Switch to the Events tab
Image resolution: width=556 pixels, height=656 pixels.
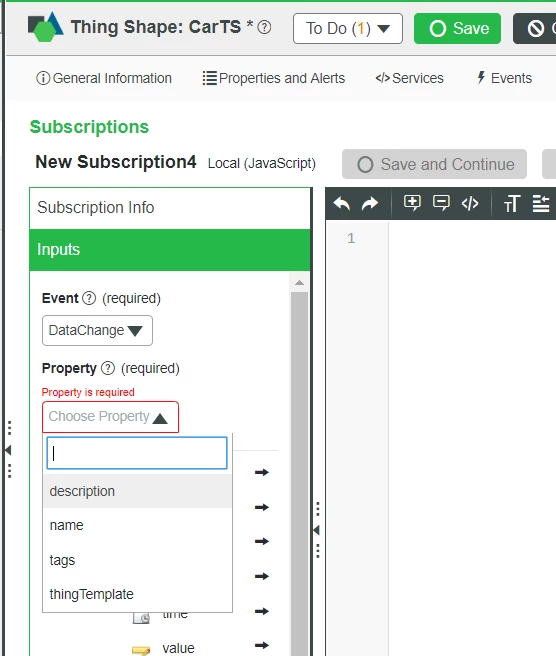505,78
